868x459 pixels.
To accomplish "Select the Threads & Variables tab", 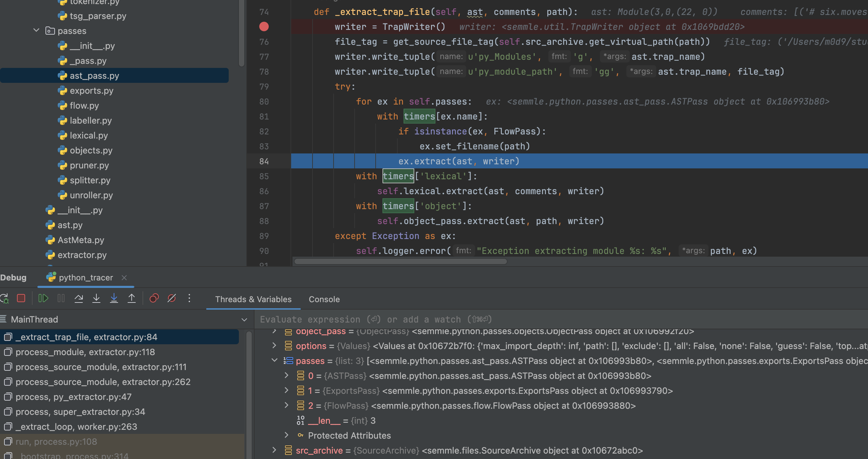I will pyautogui.click(x=253, y=299).
